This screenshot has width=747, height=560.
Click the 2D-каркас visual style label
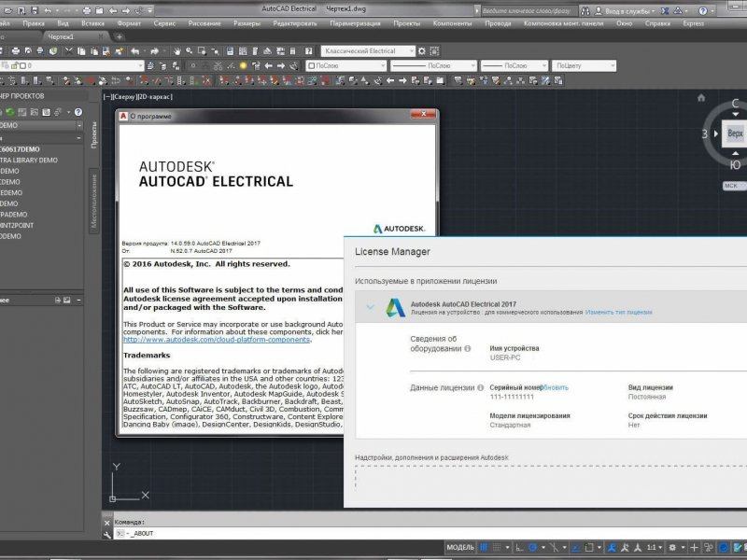click(x=155, y=97)
